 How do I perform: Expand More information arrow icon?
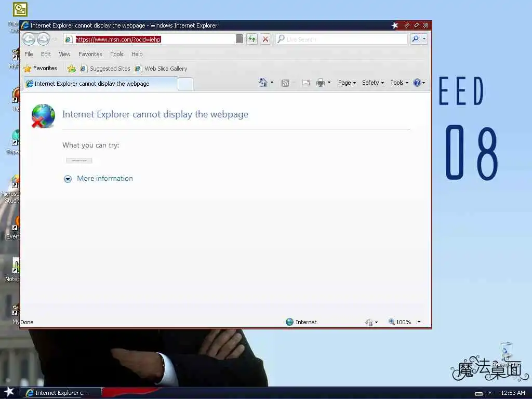68,179
